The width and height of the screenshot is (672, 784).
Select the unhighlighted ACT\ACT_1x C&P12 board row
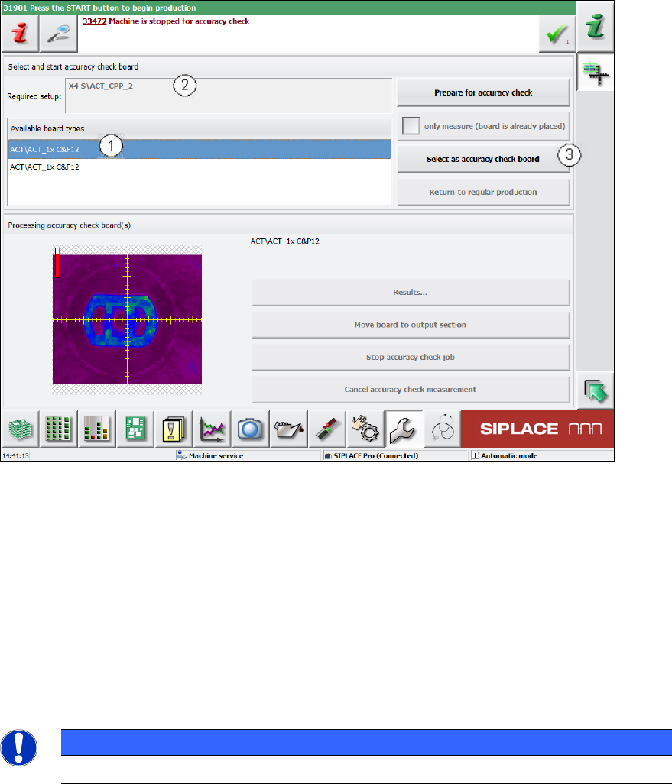pyautogui.click(x=200, y=167)
